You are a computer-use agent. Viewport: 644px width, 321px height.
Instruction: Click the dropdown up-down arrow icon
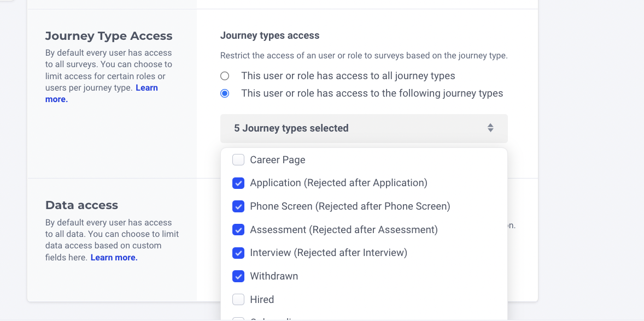point(490,128)
